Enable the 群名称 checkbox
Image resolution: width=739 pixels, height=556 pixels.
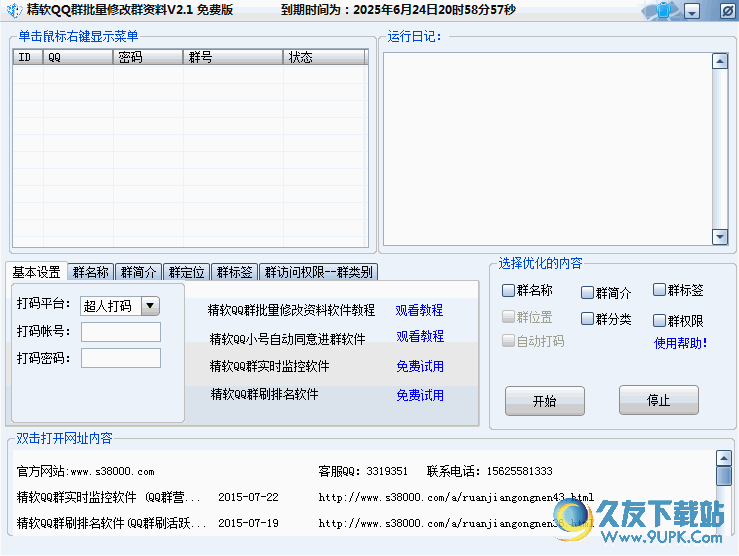click(x=508, y=290)
